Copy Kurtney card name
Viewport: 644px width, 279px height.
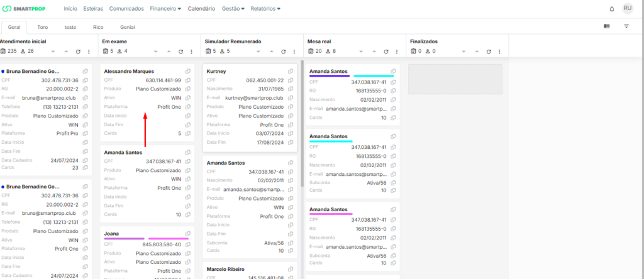pos(291,72)
